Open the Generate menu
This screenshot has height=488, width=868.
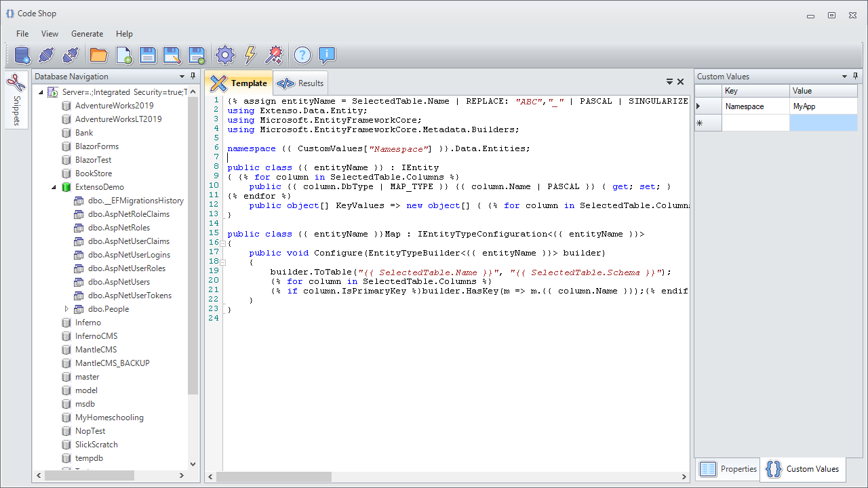pos(87,34)
